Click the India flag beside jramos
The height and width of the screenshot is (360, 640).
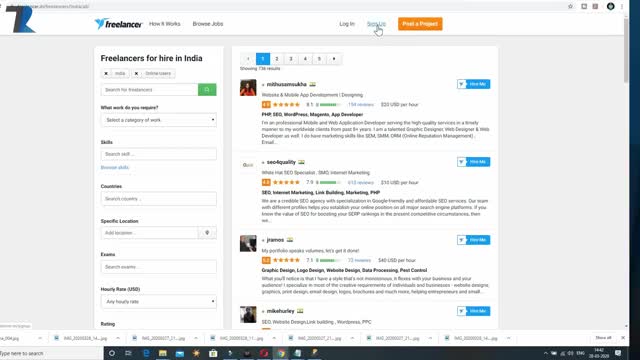290,240
